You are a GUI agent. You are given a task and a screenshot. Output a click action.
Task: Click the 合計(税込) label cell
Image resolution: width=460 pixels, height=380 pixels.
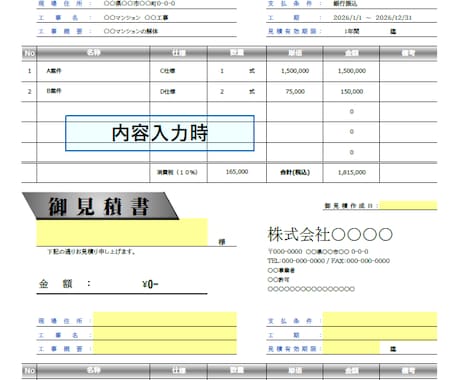pyautogui.click(x=295, y=172)
